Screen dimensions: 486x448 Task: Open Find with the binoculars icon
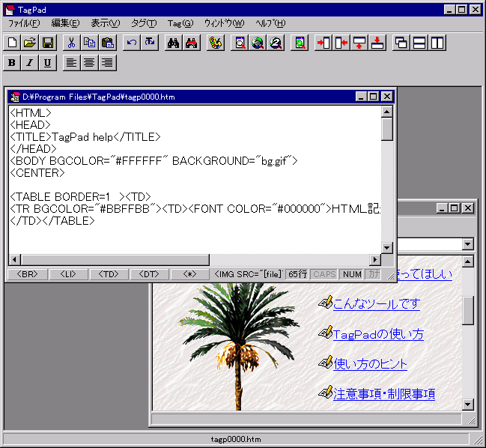tap(173, 43)
